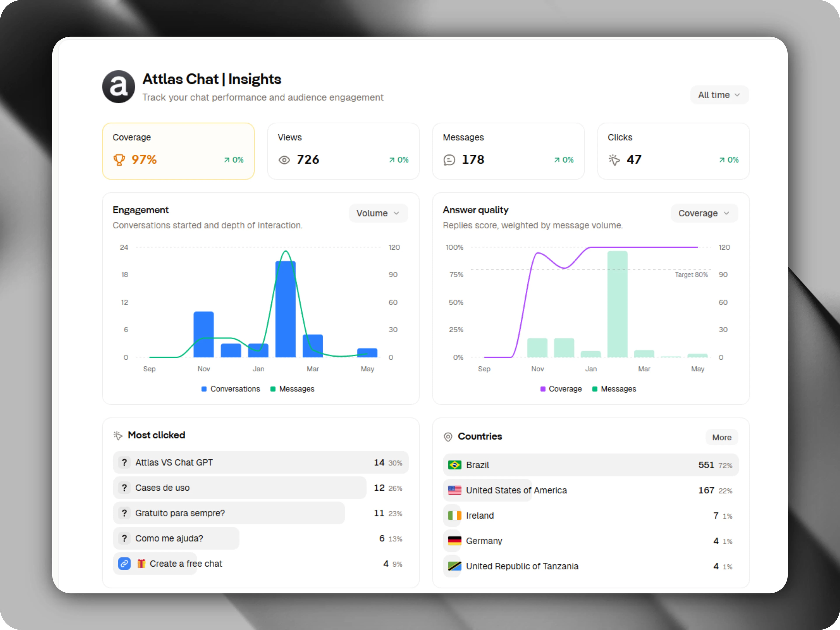The height and width of the screenshot is (630, 840).
Task: Toggle Messages series in Answer quality legend
Action: pyautogui.click(x=614, y=389)
